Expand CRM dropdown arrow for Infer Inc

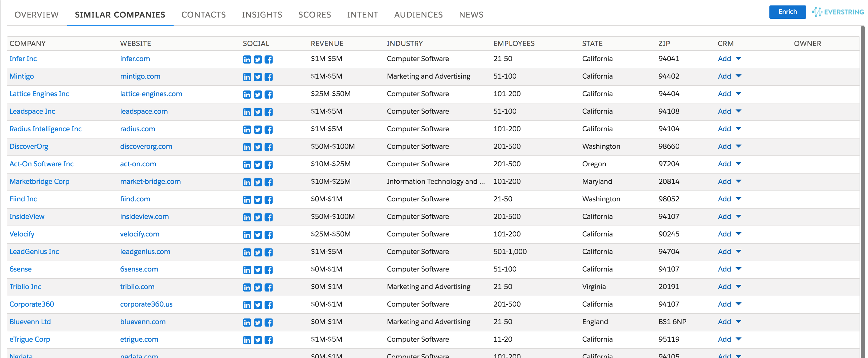tap(738, 59)
